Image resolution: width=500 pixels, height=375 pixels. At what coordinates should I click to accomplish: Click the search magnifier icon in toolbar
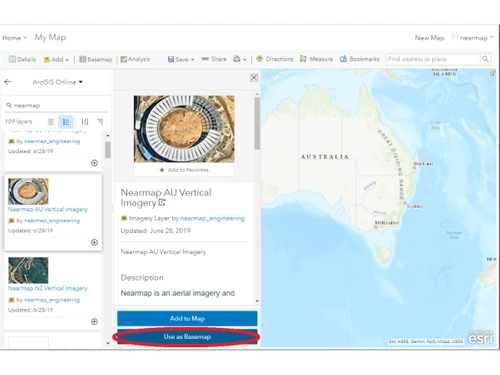485,59
